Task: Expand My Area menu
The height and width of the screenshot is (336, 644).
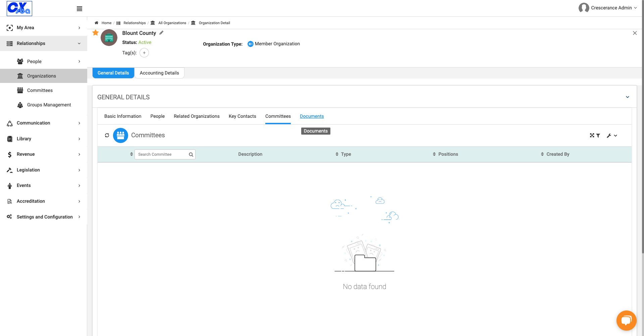Action: 44,28
